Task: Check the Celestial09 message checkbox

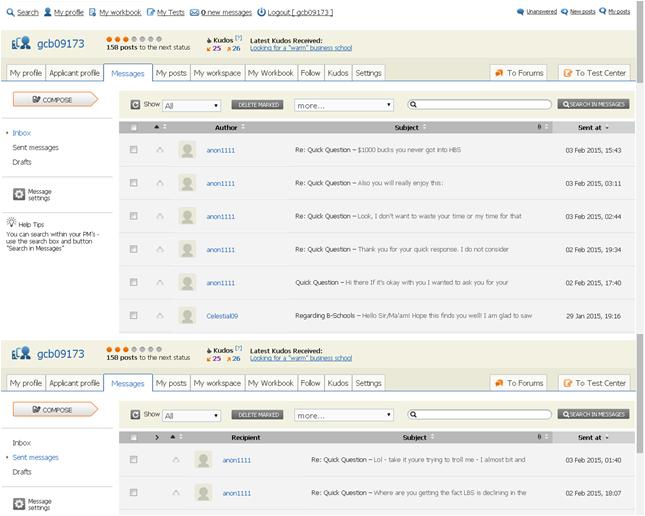Action: coord(134,316)
